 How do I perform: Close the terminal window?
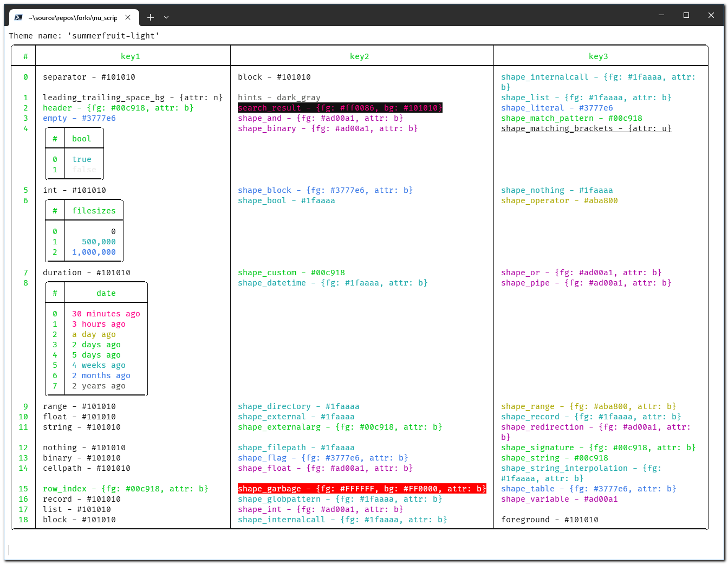click(711, 15)
